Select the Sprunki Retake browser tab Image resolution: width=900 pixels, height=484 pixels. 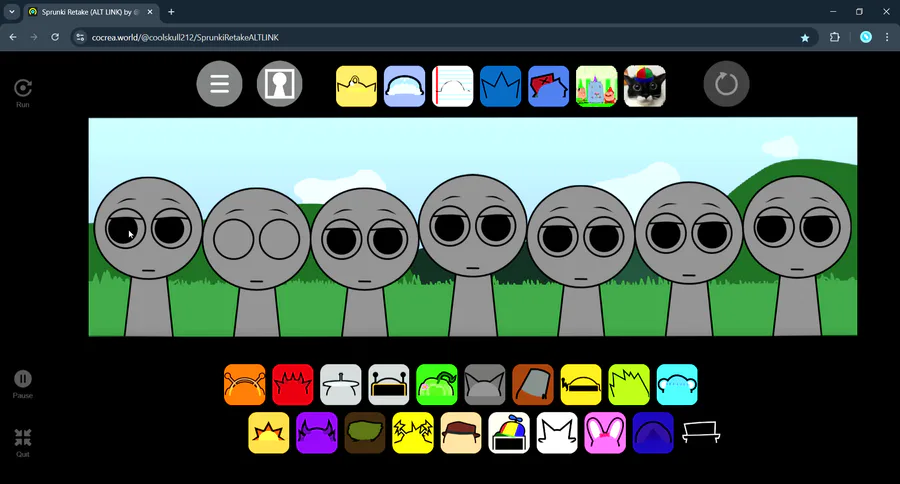[92, 11]
